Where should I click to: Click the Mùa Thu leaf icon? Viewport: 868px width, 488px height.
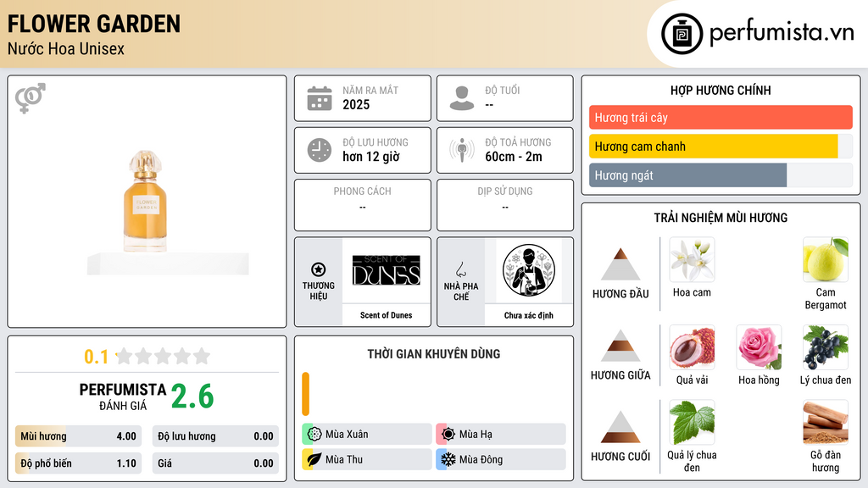(x=314, y=459)
